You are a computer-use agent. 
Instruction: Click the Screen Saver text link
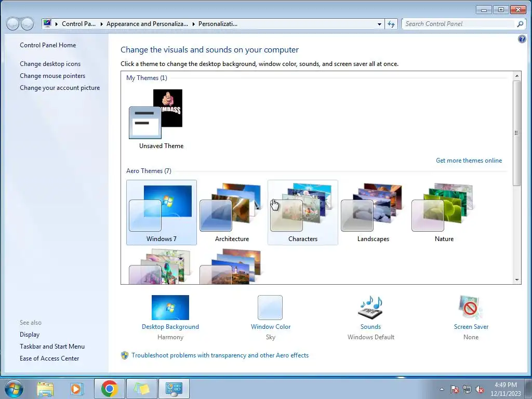pyautogui.click(x=471, y=327)
